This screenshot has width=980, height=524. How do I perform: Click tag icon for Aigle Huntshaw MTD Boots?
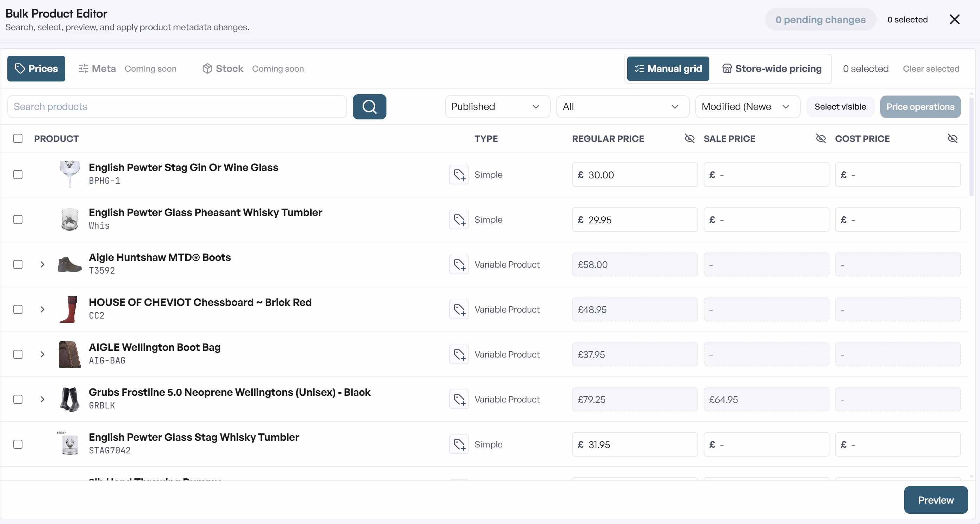point(459,264)
